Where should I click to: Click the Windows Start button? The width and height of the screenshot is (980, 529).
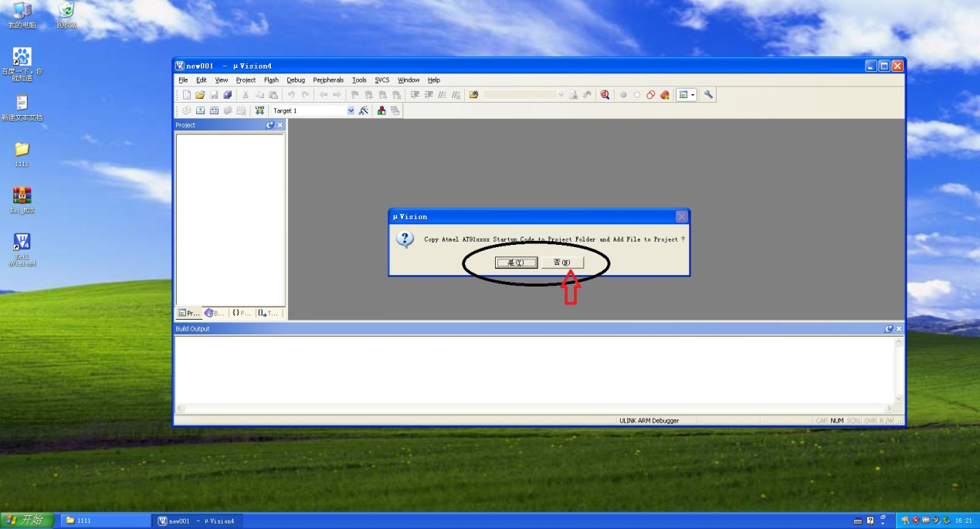(27, 521)
